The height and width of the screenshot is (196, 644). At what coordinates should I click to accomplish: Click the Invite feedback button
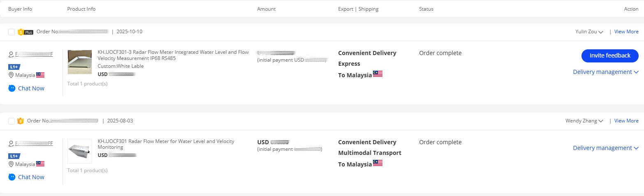pos(610,55)
